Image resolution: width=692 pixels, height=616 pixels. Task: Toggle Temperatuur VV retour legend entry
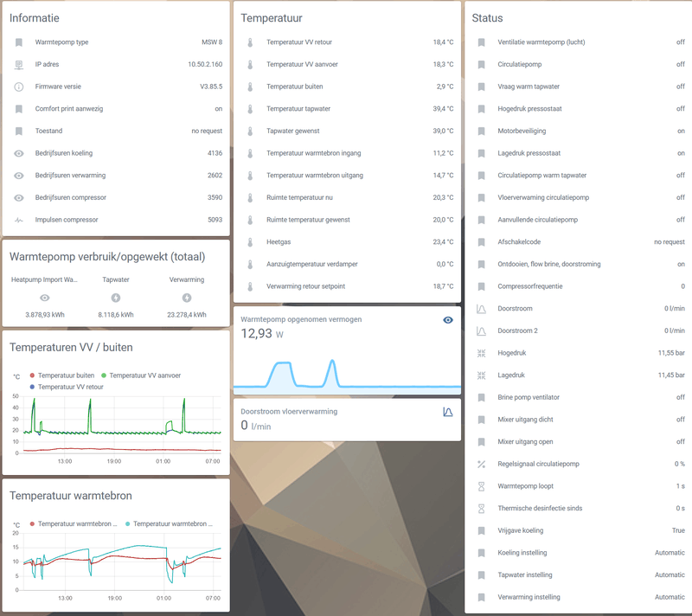point(67,387)
